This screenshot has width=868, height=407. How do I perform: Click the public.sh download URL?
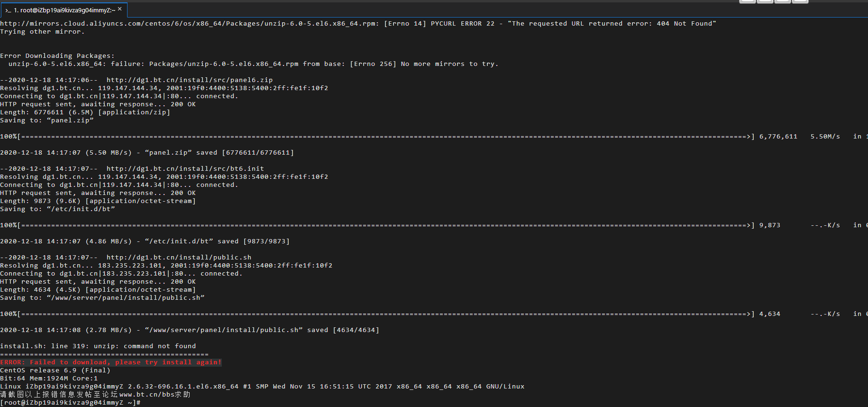point(179,258)
